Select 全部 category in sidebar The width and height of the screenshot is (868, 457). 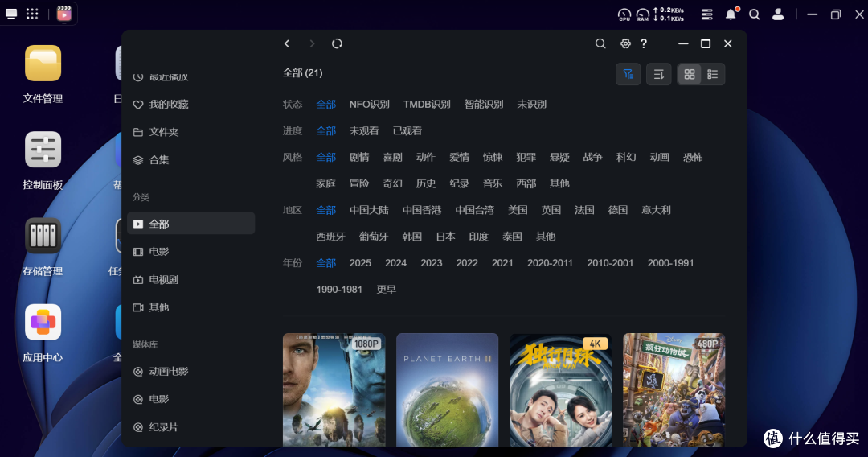tap(191, 224)
